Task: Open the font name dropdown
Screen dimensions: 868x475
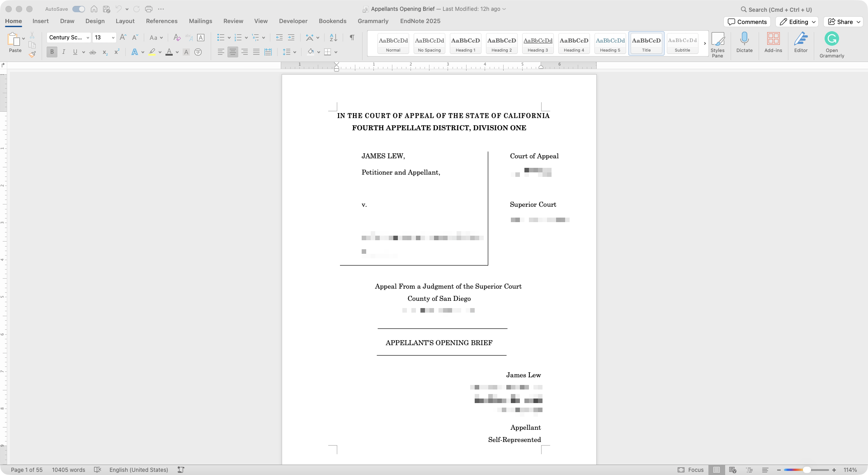Action: pos(88,38)
